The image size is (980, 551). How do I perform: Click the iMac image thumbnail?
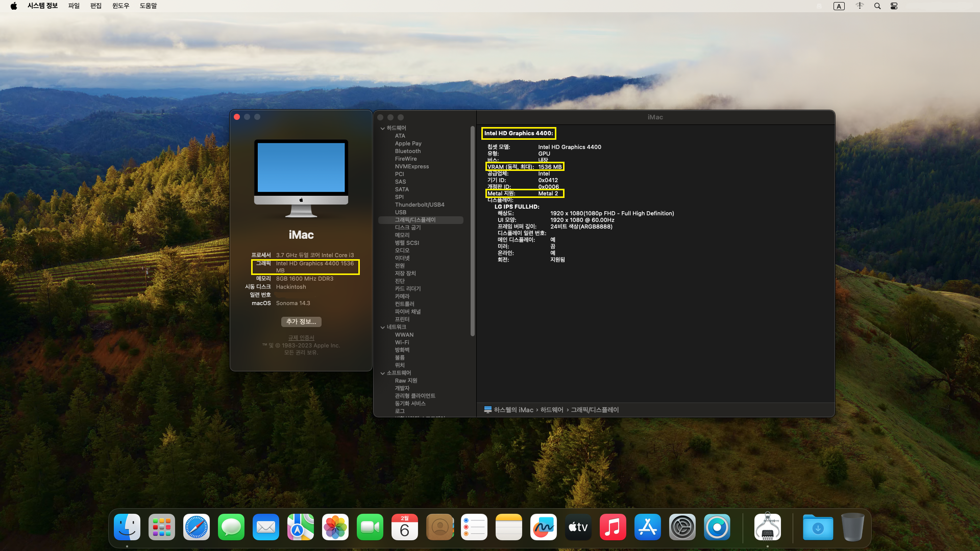[301, 179]
